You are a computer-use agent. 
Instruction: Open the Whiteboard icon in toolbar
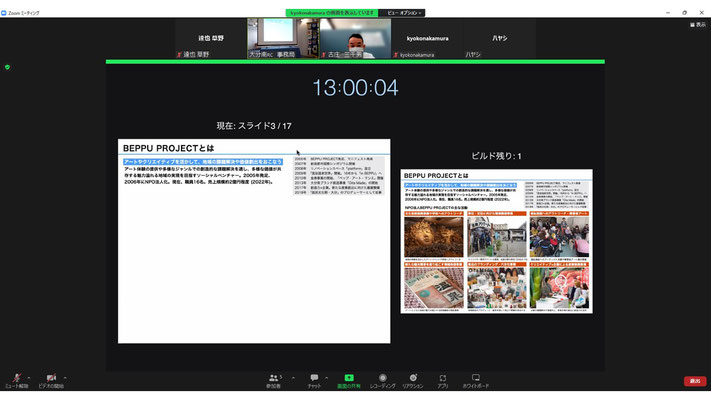476,380
